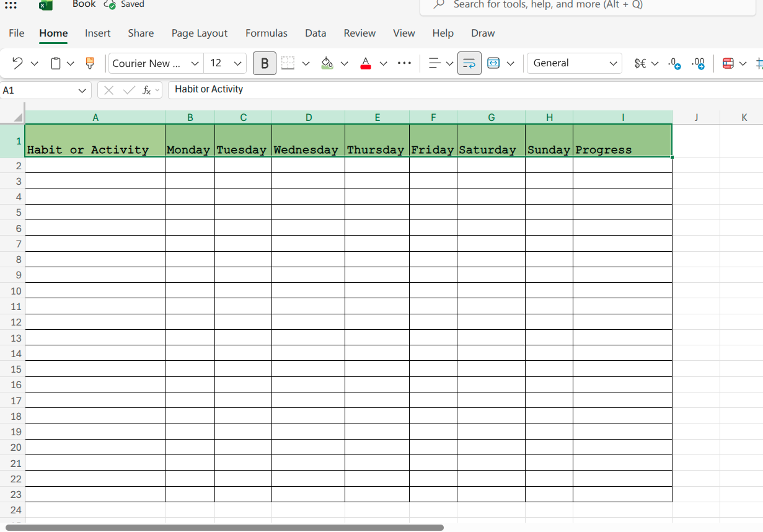763x532 pixels.
Task: Click the currency accounting format icon
Action: click(x=640, y=63)
